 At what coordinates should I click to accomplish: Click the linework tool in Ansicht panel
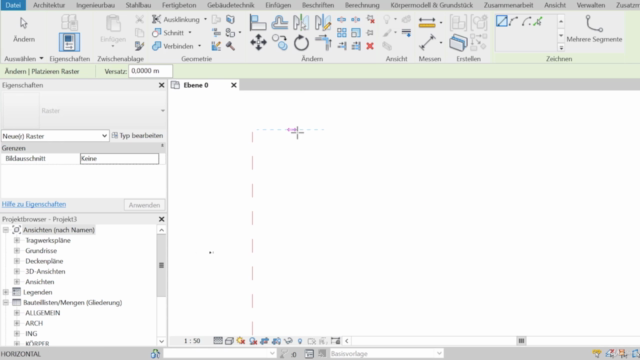tap(406, 33)
